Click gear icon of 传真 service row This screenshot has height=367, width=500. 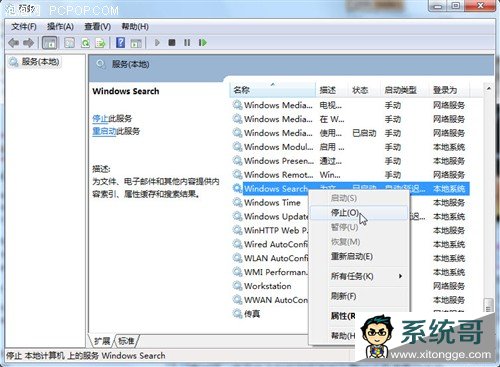[237, 313]
